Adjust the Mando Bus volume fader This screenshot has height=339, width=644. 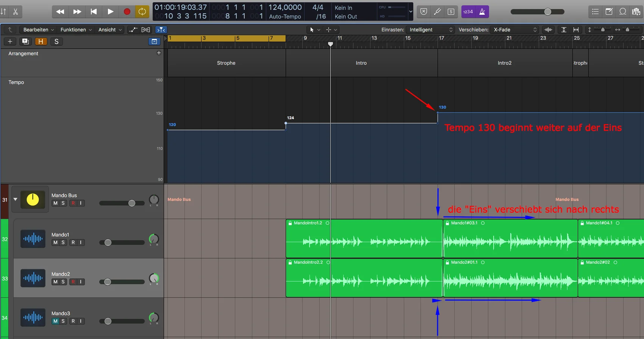pos(132,203)
